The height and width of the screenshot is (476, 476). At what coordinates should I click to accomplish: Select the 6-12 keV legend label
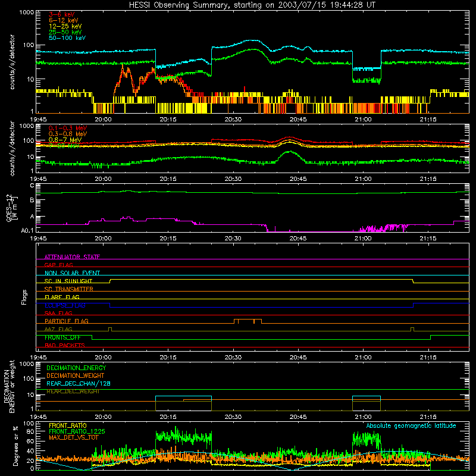pos(64,20)
